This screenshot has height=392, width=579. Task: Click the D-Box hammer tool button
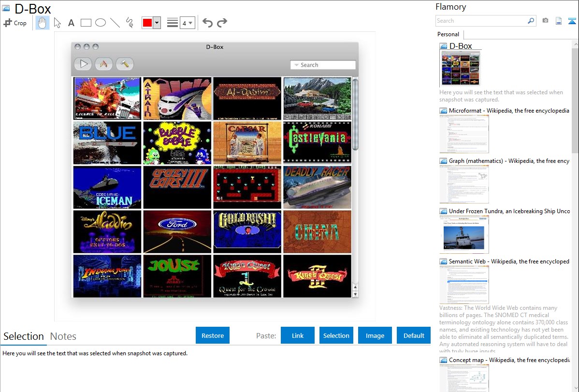[124, 64]
